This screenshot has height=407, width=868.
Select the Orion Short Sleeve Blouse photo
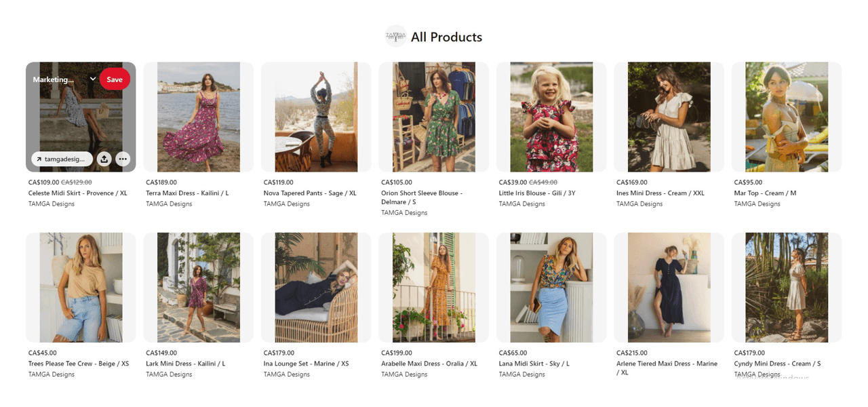(x=433, y=117)
